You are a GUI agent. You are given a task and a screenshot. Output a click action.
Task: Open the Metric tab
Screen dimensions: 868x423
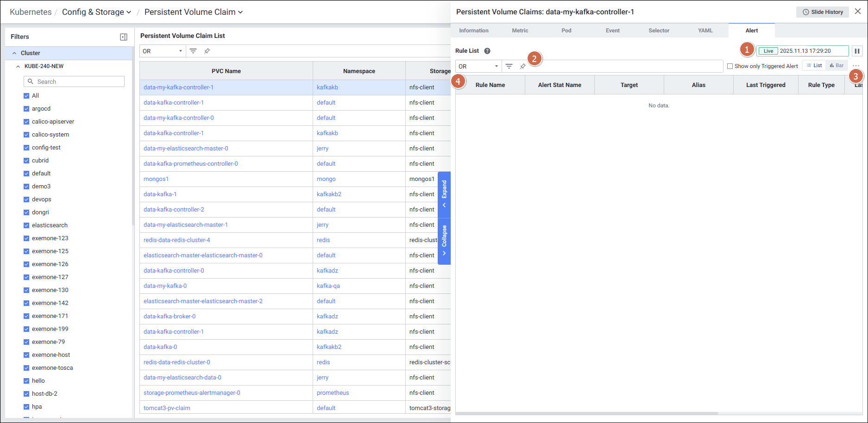[x=520, y=31]
